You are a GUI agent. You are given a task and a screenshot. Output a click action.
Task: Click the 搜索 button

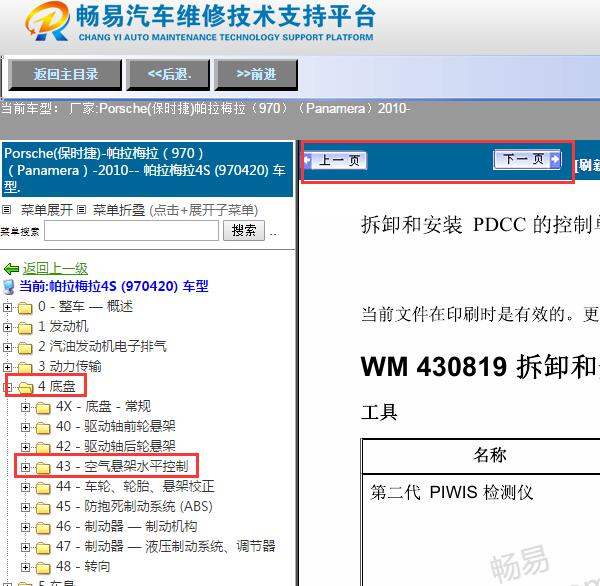pyautogui.click(x=244, y=230)
